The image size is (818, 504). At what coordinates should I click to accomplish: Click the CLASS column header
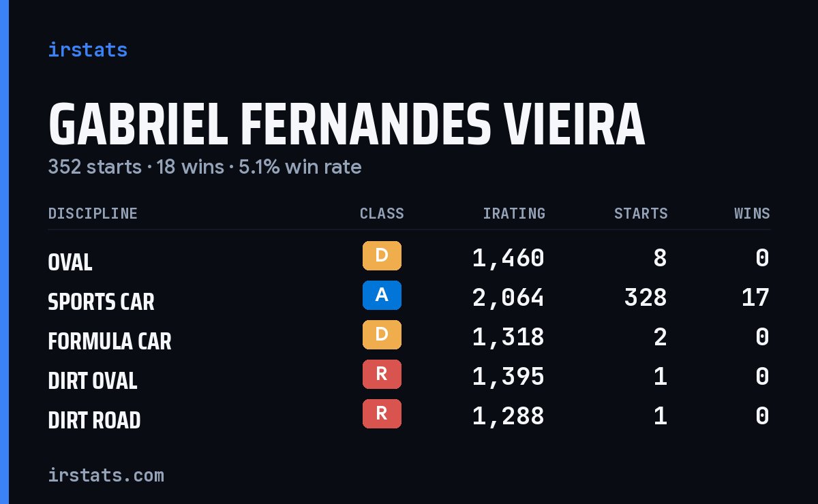(x=382, y=214)
